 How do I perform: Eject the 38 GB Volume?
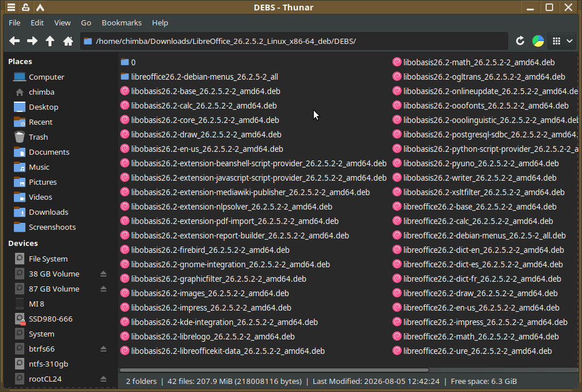[103, 274]
